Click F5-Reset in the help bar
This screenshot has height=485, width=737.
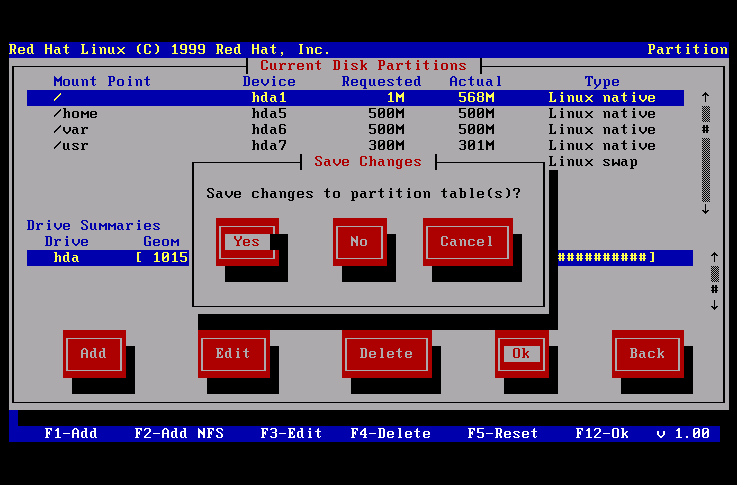click(x=503, y=433)
